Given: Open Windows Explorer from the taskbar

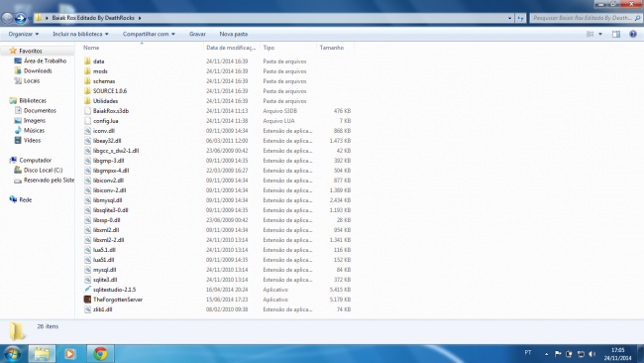Looking at the screenshot, I should point(42,353).
